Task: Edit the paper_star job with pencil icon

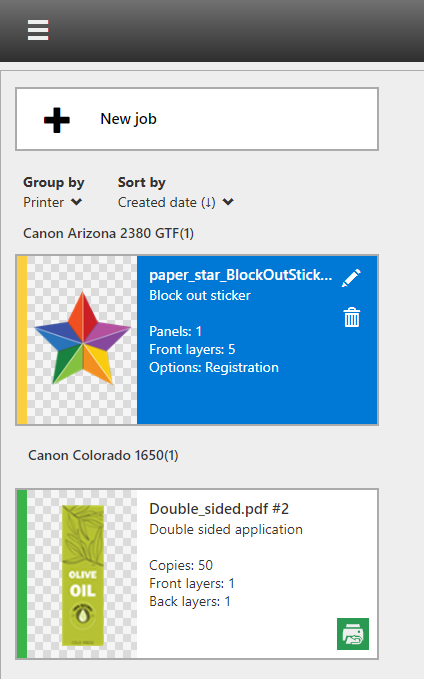Action: 351,278
